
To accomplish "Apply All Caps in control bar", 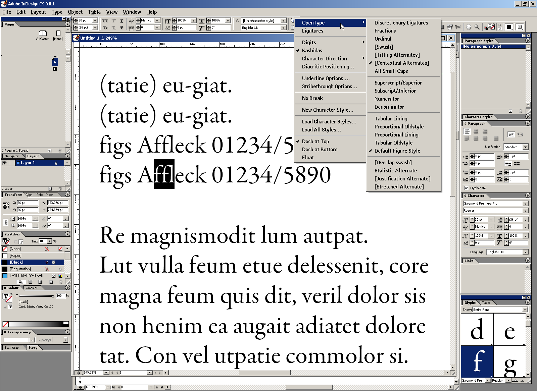I will click(x=105, y=21).
